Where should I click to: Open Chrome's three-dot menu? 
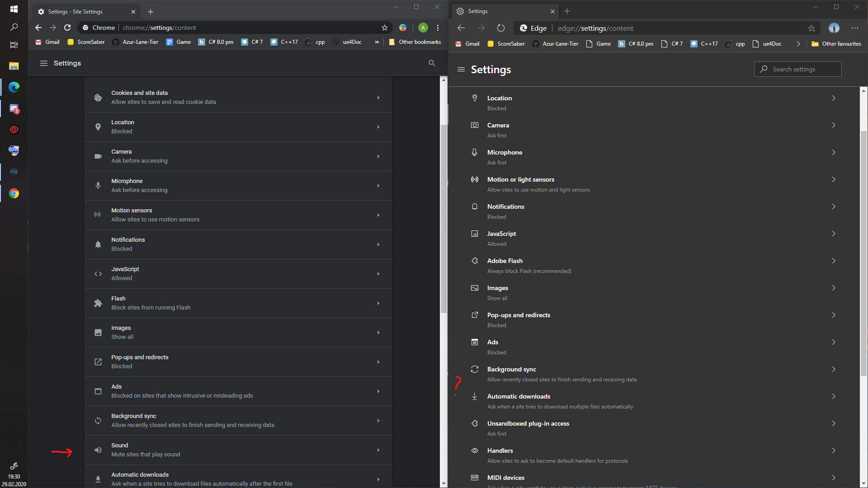[438, 28]
